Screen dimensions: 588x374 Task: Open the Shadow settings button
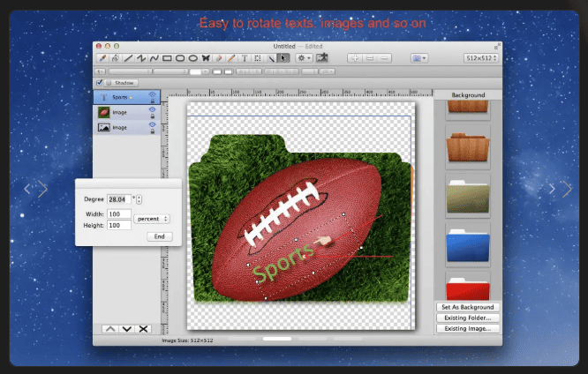tap(121, 83)
